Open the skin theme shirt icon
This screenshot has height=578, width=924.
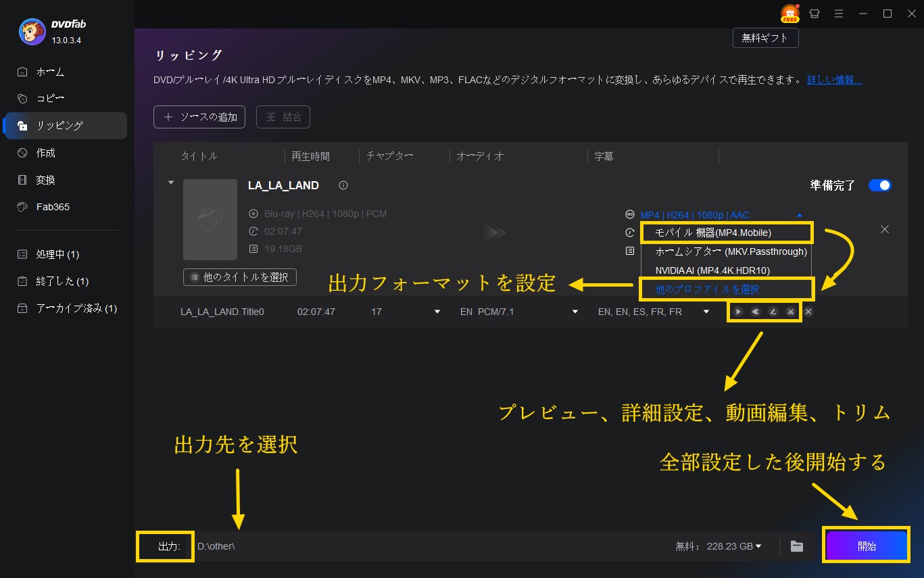(814, 14)
